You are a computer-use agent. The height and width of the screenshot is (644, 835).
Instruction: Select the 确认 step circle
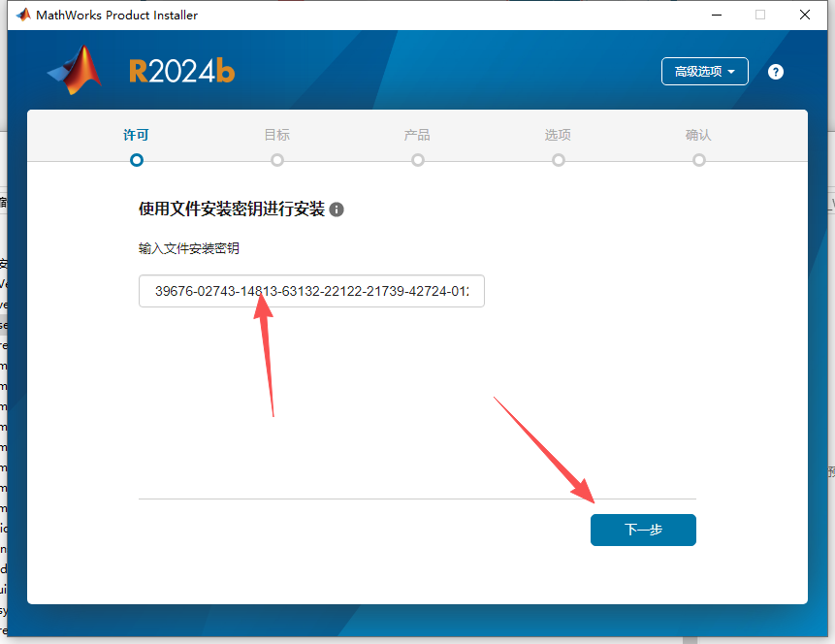698,160
